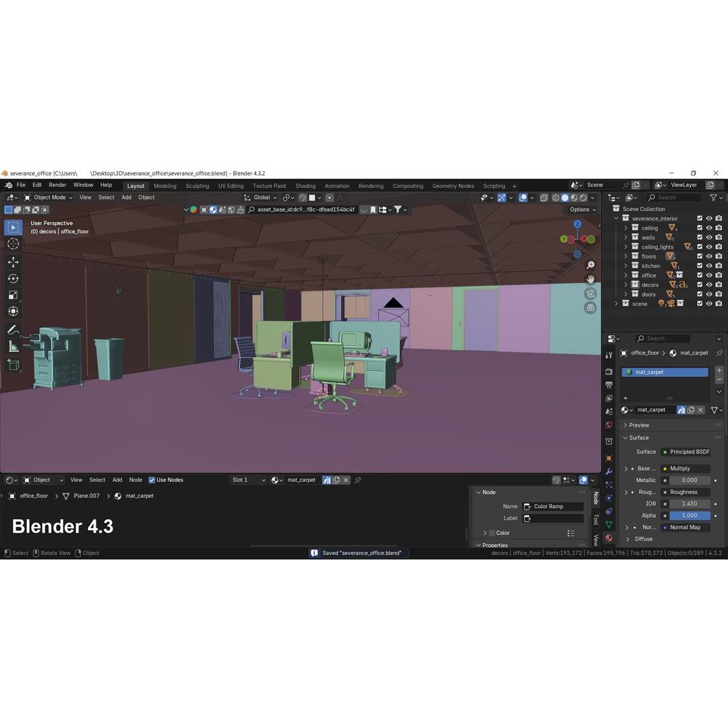Unlink mat_carpet material with X button
Image resolution: width=728 pixels, height=728 pixels.
coord(700,410)
